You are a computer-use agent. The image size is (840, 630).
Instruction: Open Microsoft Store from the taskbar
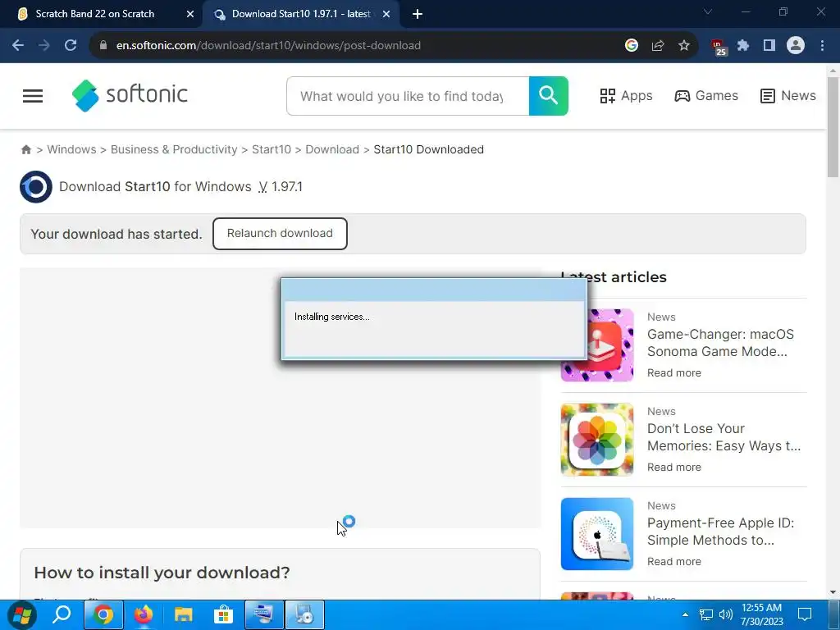point(223,615)
